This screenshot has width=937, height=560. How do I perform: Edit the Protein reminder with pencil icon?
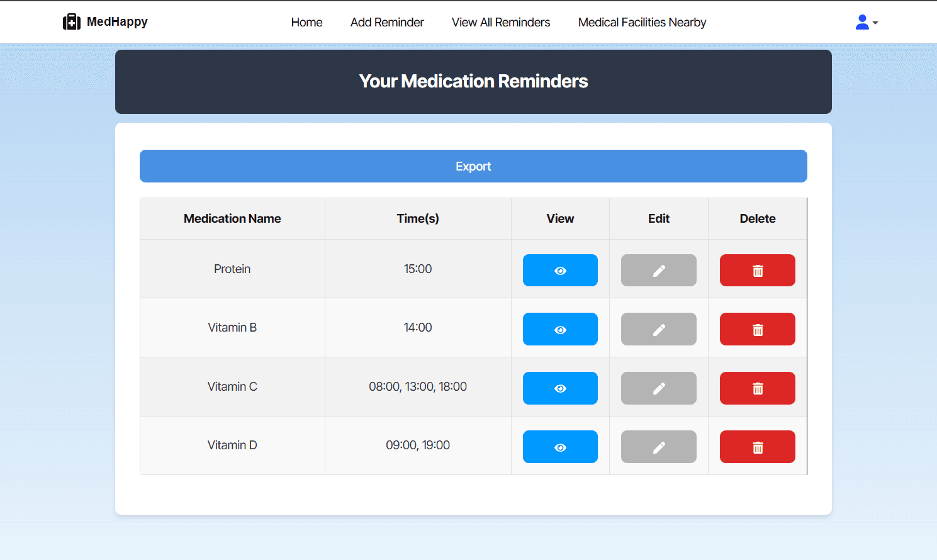pos(658,271)
